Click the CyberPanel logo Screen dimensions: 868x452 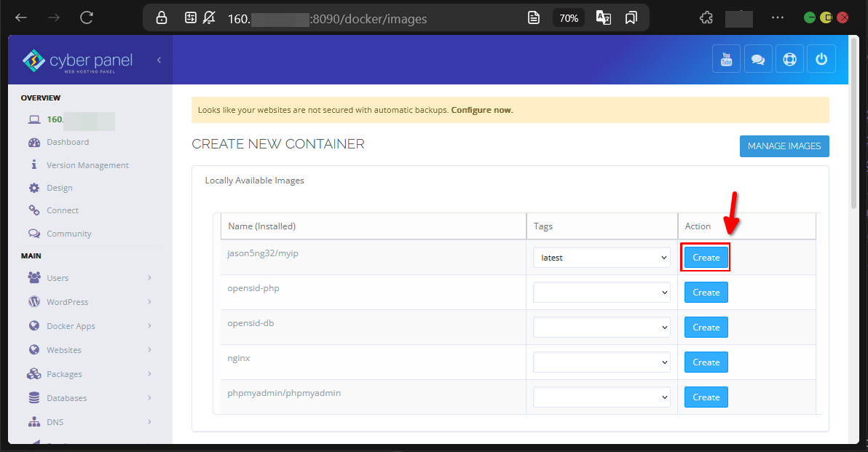pos(77,61)
